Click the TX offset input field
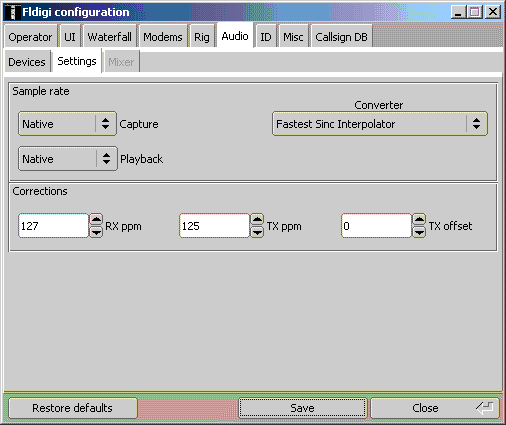The width and height of the screenshot is (506, 425). pyautogui.click(x=376, y=226)
